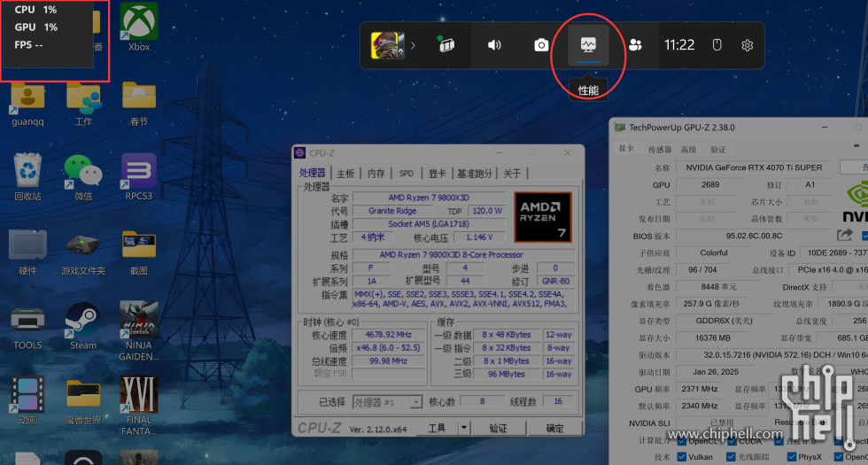This screenshot has height=465, width=868.
Task: Click the Granite Ridge codename field
Action: tap(392, 211)
